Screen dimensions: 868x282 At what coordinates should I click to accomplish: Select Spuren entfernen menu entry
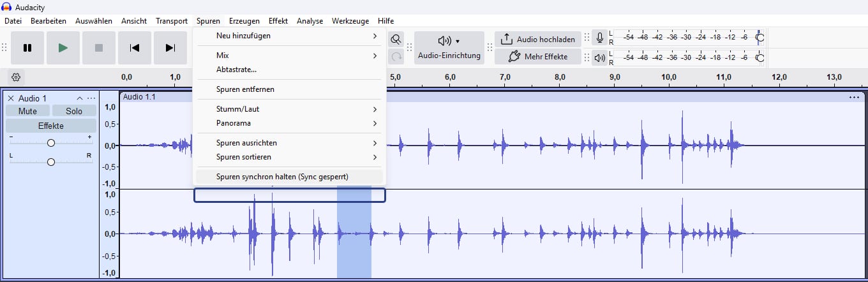click(290, 89)
